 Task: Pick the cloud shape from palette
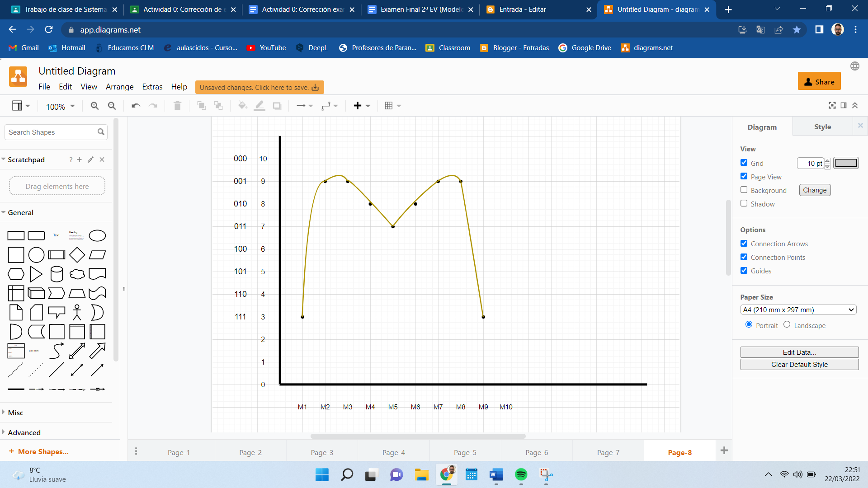(77, 274)
